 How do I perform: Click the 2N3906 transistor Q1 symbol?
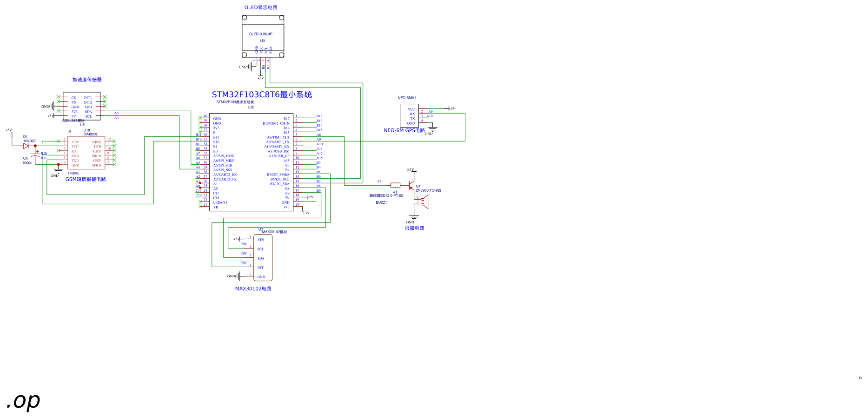click(x=411, y=185)
